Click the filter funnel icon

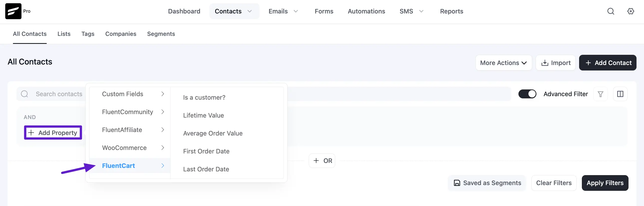tap(600, 94)
